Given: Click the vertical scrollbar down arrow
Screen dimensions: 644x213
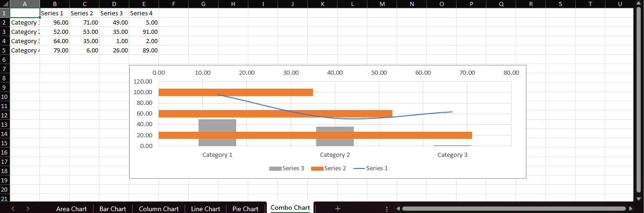Looking at the screenshot, I should [638, 198].
